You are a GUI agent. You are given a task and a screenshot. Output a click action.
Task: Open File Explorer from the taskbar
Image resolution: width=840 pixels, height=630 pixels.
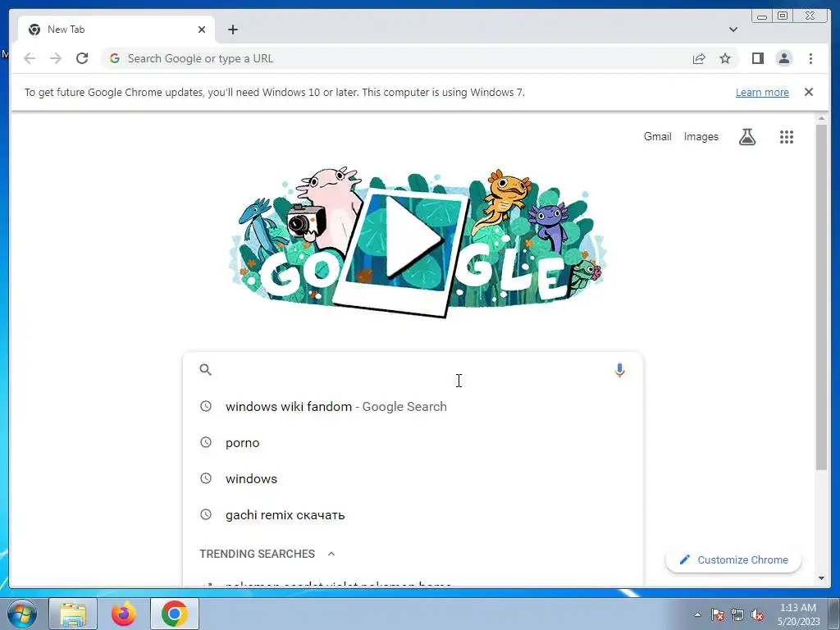[x=73, y=614]
